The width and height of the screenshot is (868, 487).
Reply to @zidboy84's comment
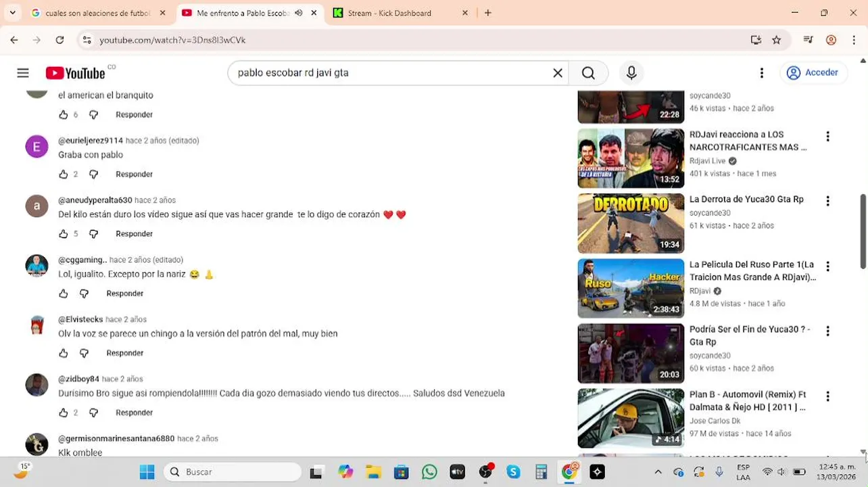(x=134, y=413)
